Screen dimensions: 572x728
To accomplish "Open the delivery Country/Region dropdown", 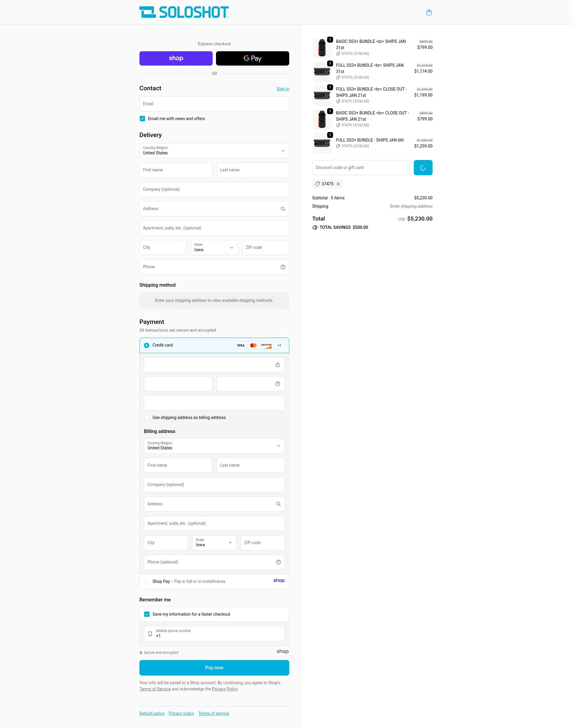I will (x=214, y=150).
